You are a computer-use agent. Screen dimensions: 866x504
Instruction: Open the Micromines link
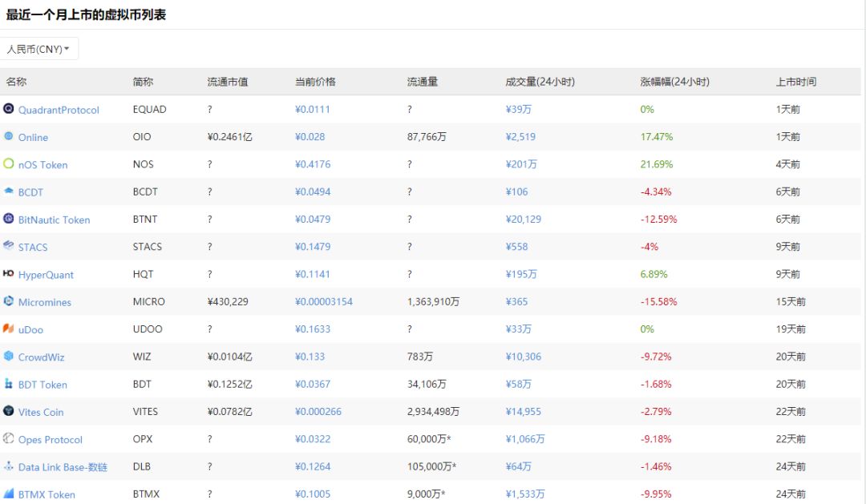[45, 302]
